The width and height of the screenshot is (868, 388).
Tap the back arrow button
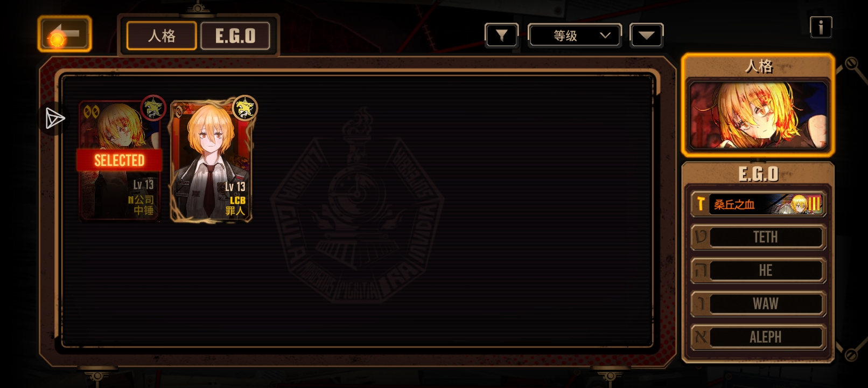[x=65, y=34]
